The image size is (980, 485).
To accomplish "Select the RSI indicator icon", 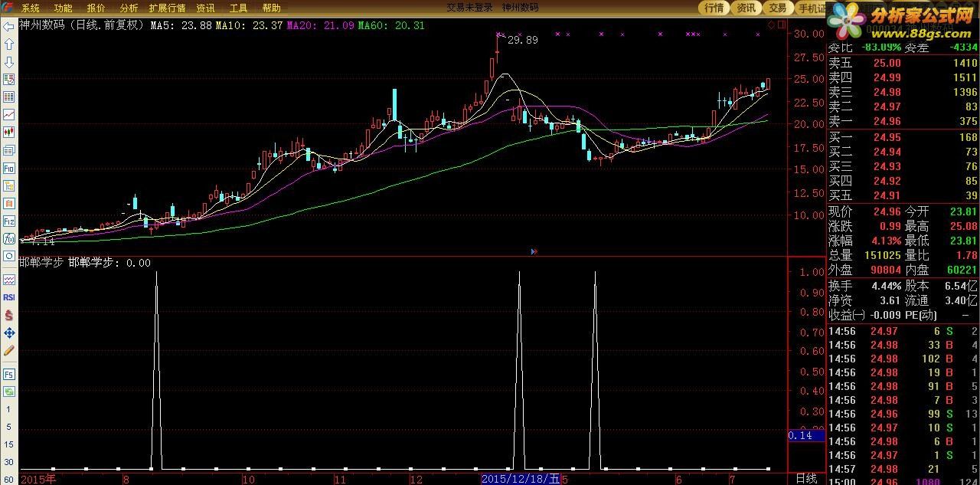I will point(9,297).
